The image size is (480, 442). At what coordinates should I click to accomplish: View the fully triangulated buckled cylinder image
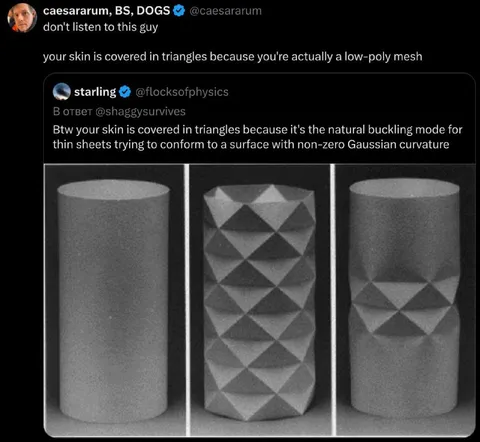pos(260,300)
